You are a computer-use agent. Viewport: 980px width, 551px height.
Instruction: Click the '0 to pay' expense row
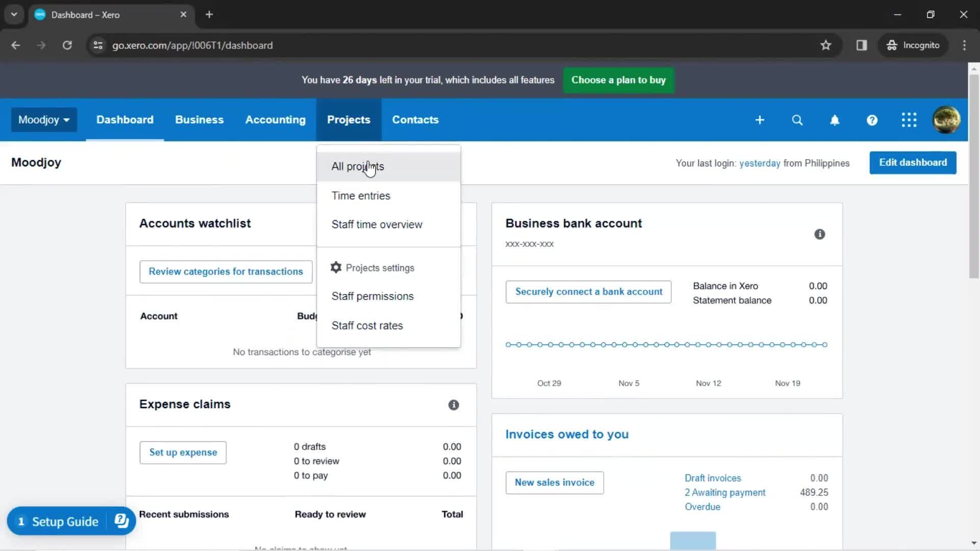[310, 475]
